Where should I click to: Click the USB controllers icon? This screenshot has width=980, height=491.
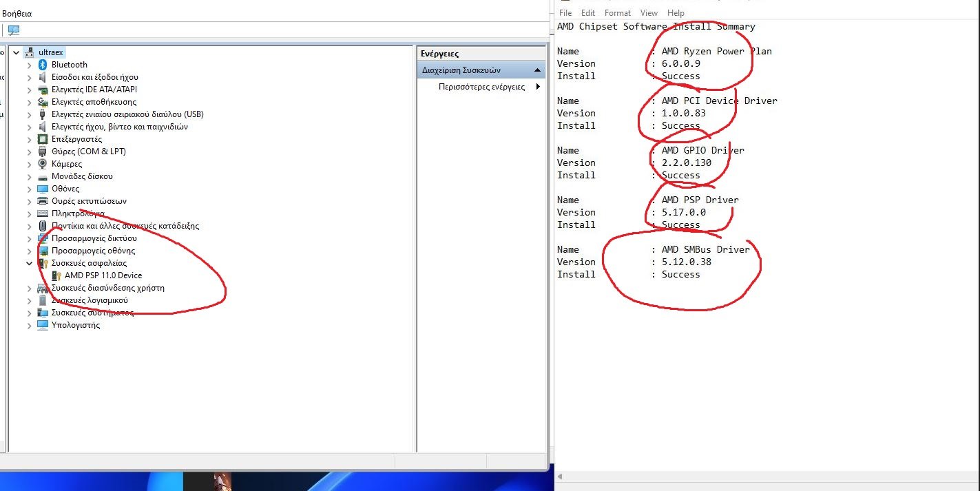click(x=43, y=114)
